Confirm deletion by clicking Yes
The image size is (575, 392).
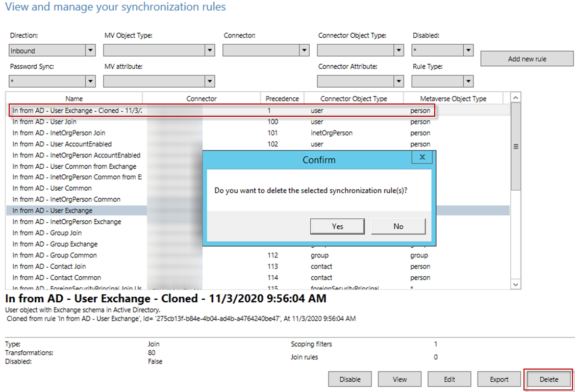337,226
